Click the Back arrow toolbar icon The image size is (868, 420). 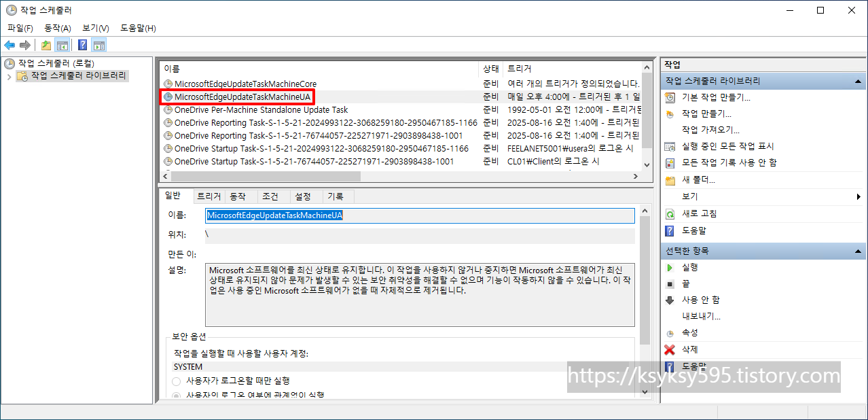tap(10, 46)
